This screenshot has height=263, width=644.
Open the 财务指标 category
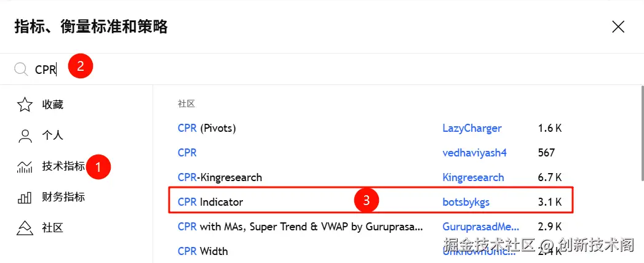click(63, 197)
